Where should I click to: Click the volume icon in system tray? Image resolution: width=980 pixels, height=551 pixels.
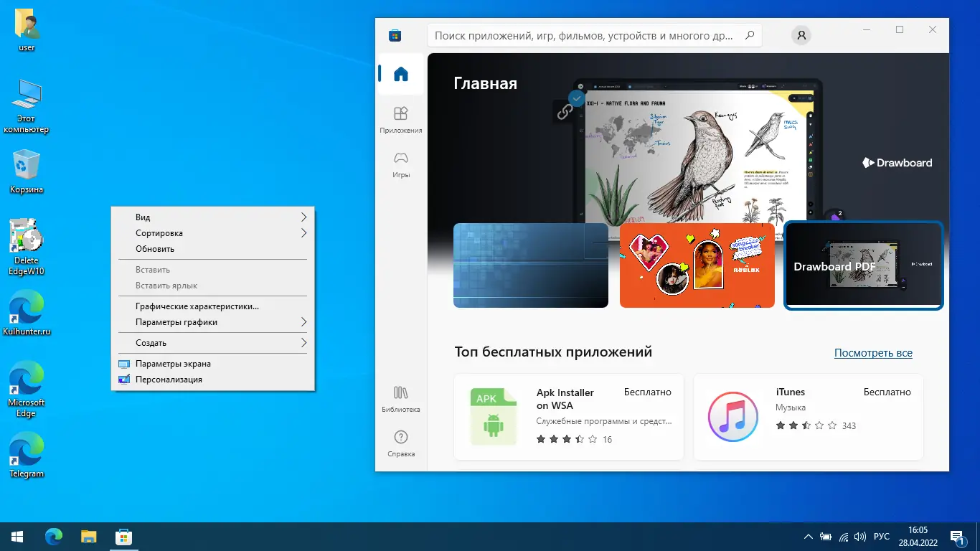click(859, 536)
